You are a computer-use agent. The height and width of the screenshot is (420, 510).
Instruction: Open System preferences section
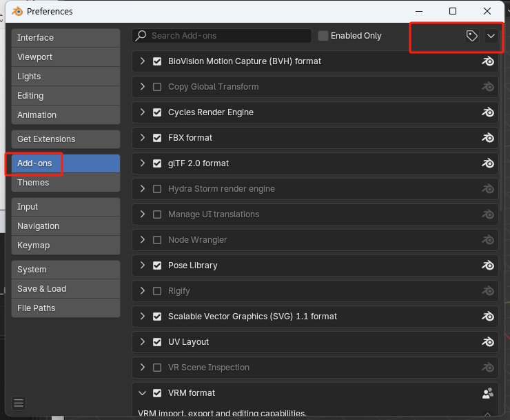[65, 270]
